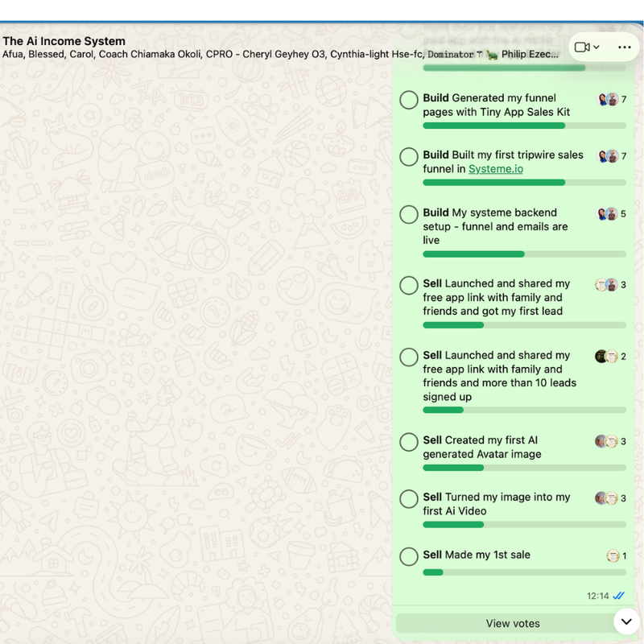
Task: Click the blue double-tick read receipt
Action: pyautogui.click(x=618, y=596)
